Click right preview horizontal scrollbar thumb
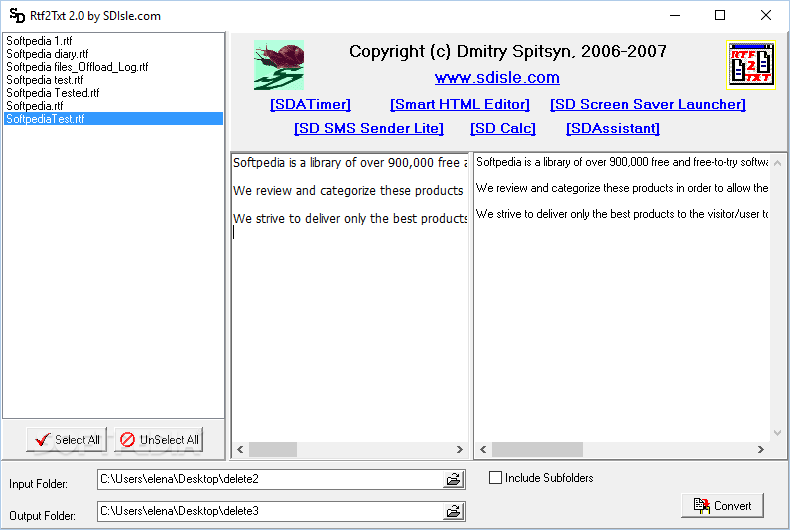Viewport: 790px width, 530px height. pos(537,449)
